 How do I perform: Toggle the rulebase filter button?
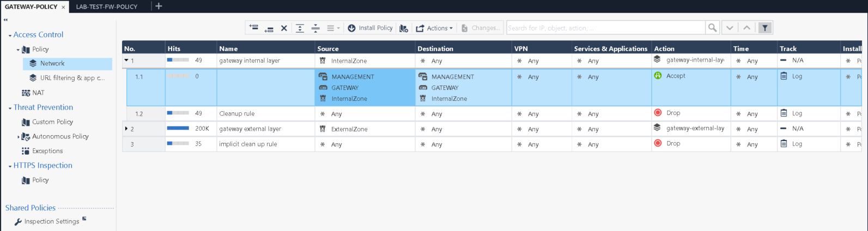pos(765,28)
